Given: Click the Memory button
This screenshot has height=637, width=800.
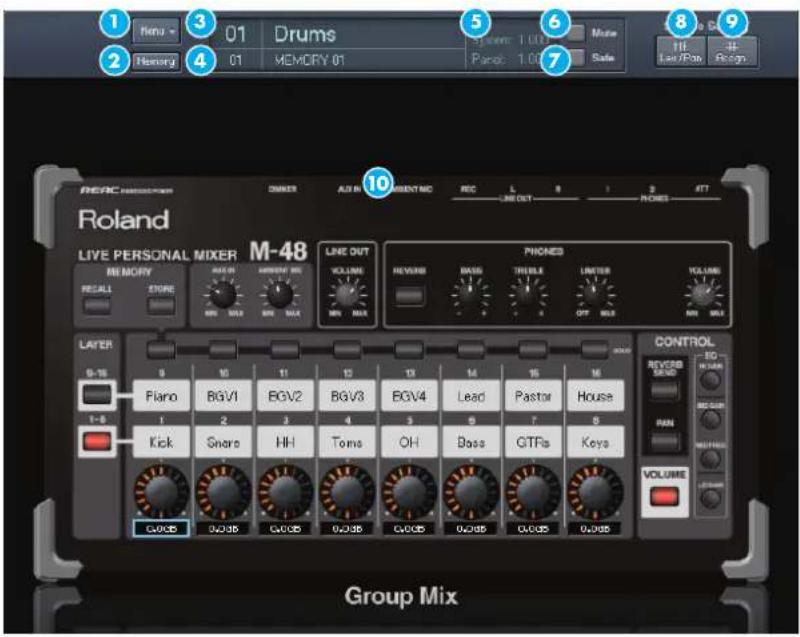Looking at the screenshot, I should tap(156, 61).
